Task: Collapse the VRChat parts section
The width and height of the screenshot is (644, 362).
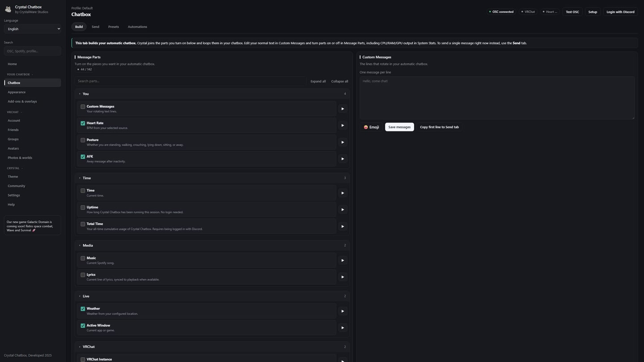Action: pos(212,347)
